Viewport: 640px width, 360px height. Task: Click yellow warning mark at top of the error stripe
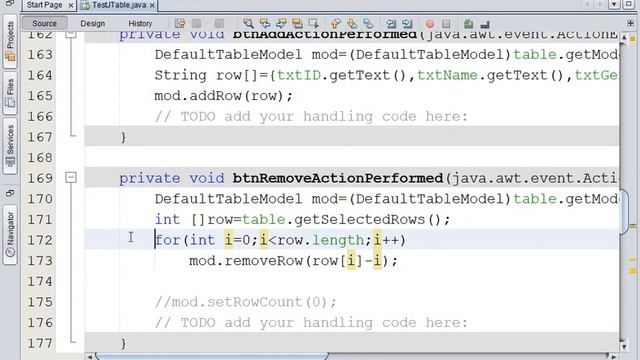tap(633, 39)
